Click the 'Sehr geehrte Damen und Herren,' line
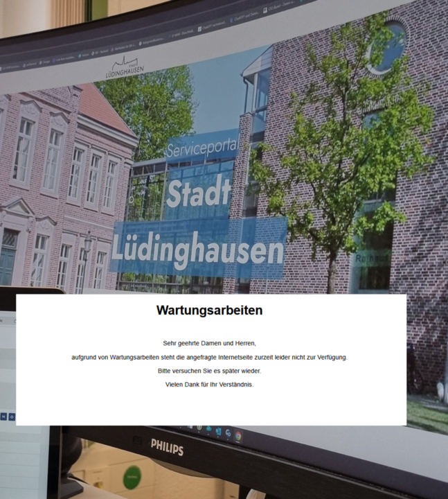 click(x=209, y=343)
